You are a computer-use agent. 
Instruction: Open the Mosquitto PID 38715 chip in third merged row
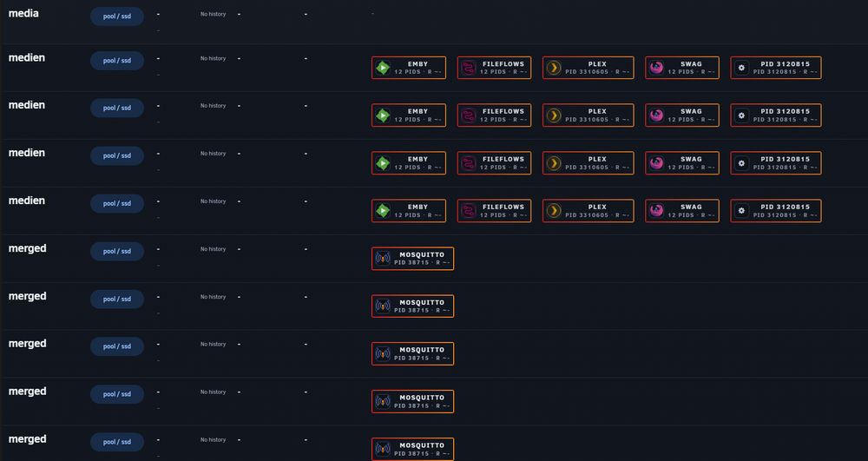click(x=412, y=353)
